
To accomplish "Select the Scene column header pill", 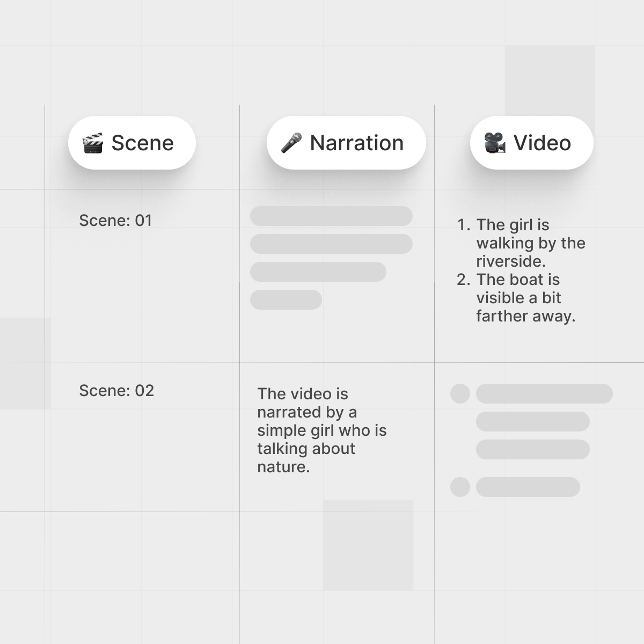I will point(132,143).
